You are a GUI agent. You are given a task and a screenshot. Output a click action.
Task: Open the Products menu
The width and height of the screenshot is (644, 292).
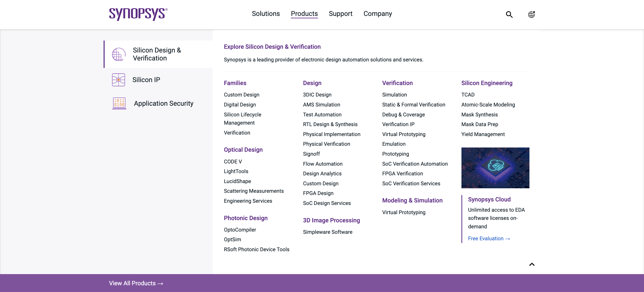coord(304,13)
